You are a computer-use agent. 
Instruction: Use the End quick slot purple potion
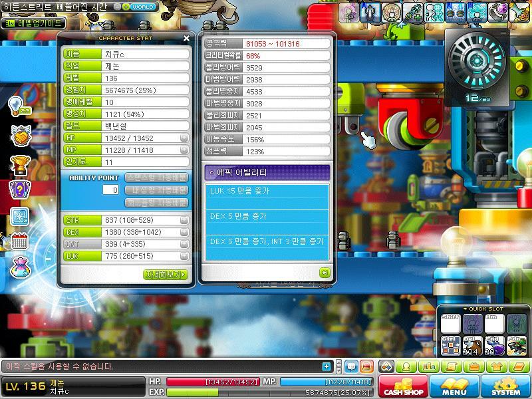point(494,346)
